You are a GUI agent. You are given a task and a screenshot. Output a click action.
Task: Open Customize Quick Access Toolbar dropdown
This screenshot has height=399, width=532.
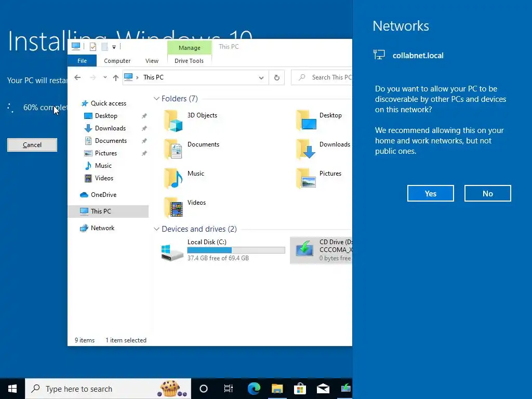(114, 47)
